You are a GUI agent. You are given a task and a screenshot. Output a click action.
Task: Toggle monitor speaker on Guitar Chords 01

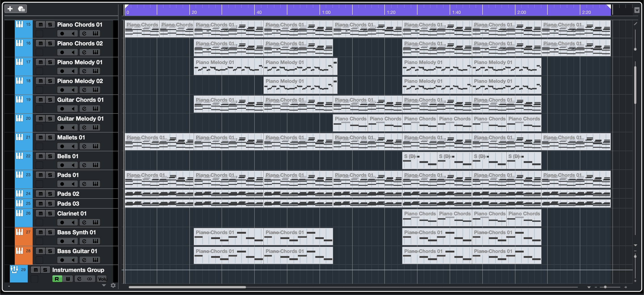click(x=73, y=109)
